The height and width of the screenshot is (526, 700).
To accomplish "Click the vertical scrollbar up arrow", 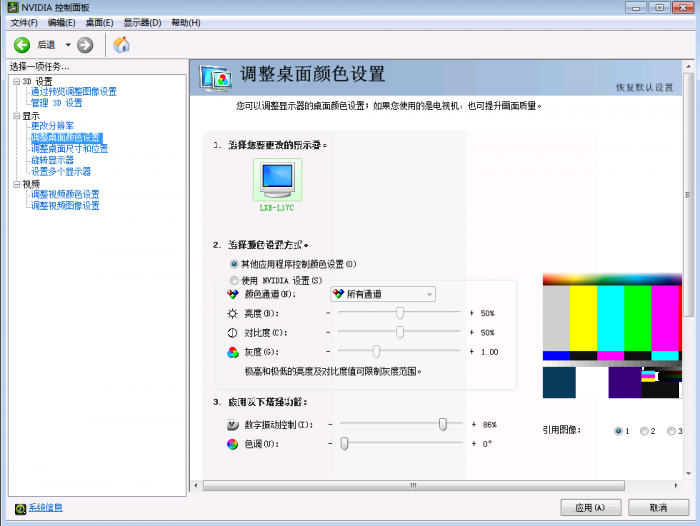I will point(688,67).
